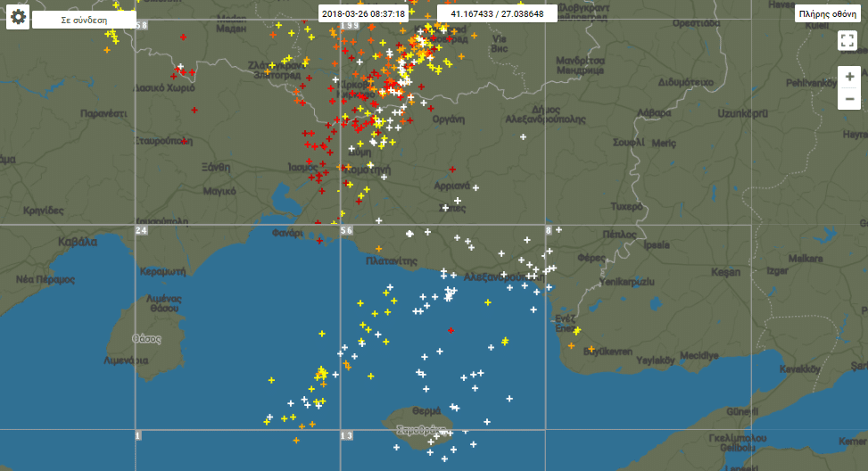Click the fullscreen expand icon
868x471 pixels.
(848, 41)
